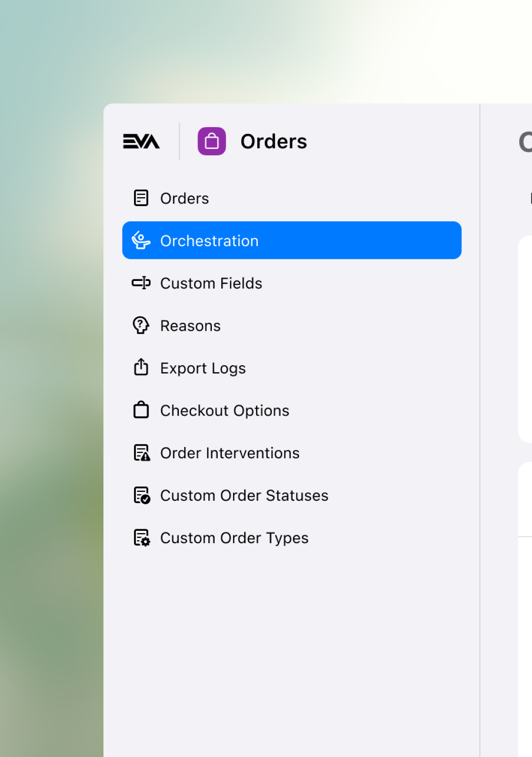Open Custom Fields settings

click(x=211, y=283)
